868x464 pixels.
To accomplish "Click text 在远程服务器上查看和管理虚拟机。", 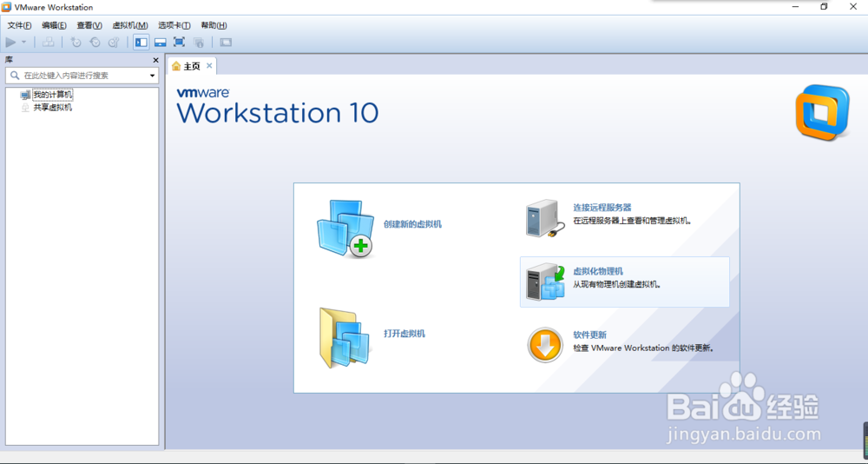I will pos(633,221).
